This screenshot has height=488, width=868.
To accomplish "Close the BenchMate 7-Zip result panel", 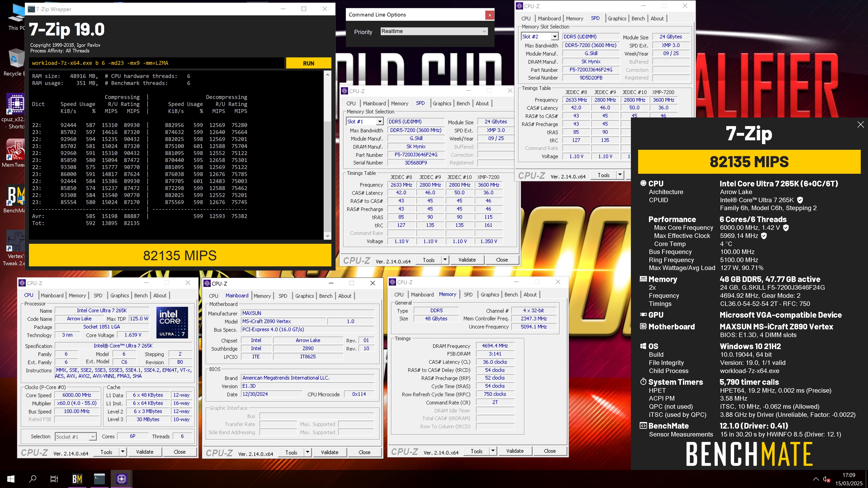I will tap(861, 124).
